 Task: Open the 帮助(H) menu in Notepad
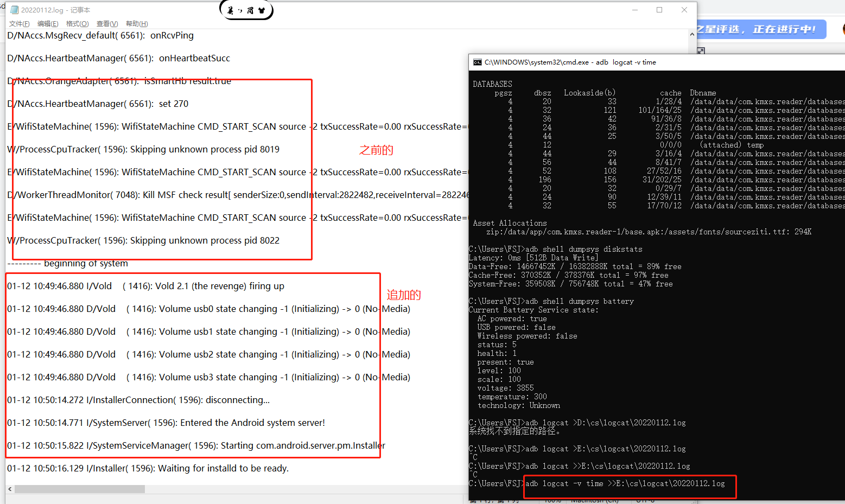click(137, 24)
